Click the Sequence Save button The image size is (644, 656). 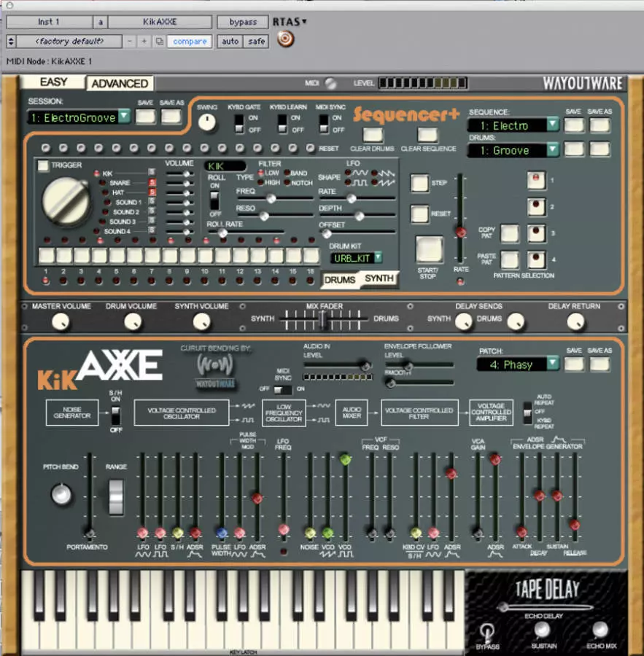574,125
